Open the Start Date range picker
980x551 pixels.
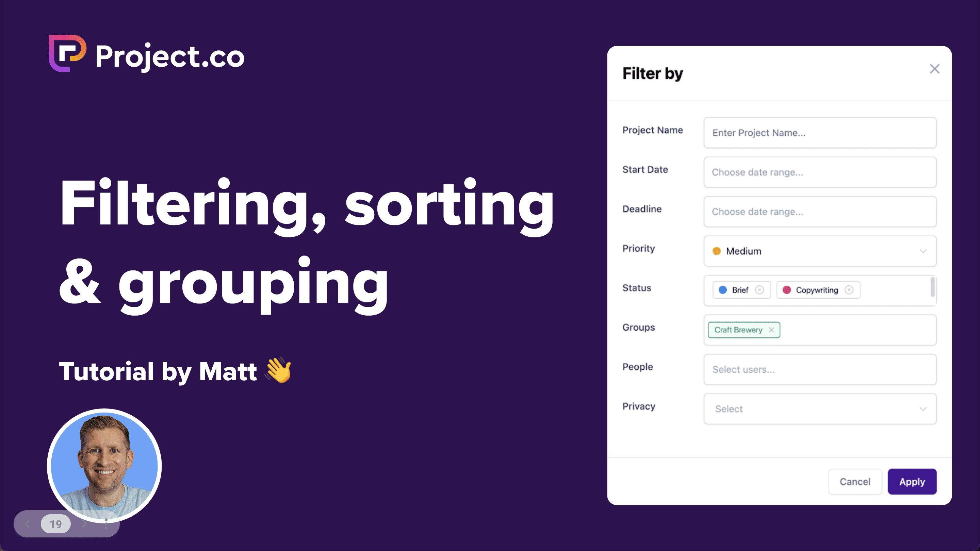(x=820, y=171)
